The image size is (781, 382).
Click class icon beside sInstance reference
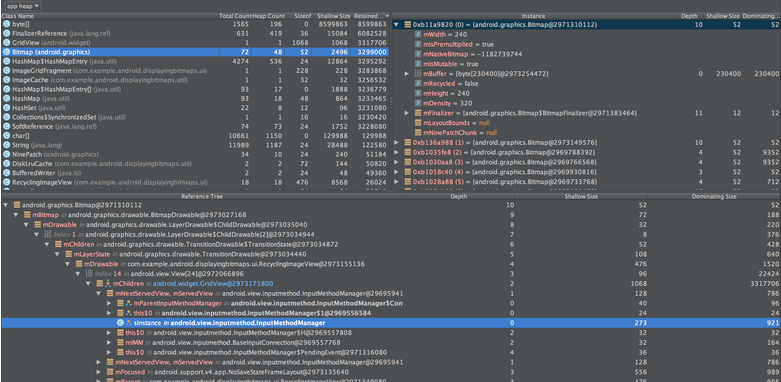pyautogui.click(x=120, y=323)
